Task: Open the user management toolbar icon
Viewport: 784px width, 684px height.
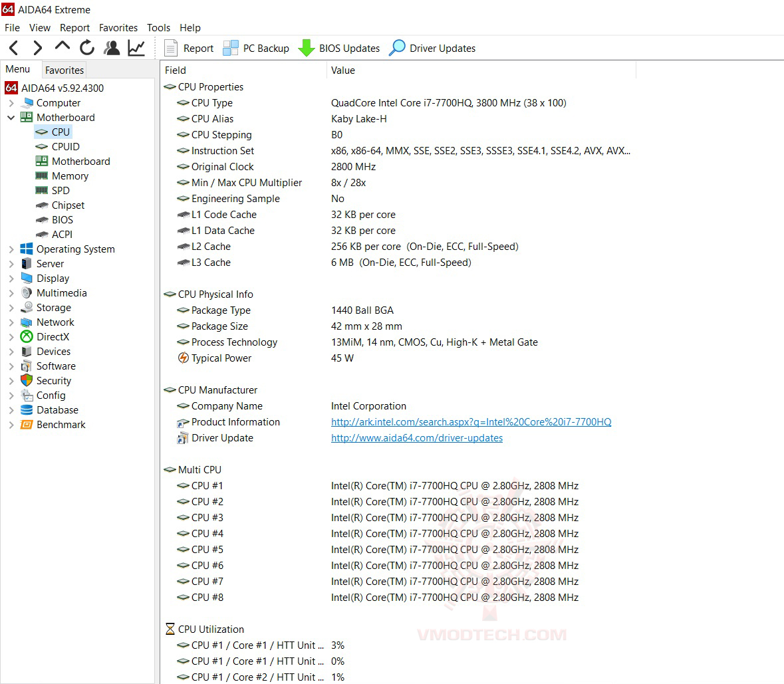Action: [112, 48]
